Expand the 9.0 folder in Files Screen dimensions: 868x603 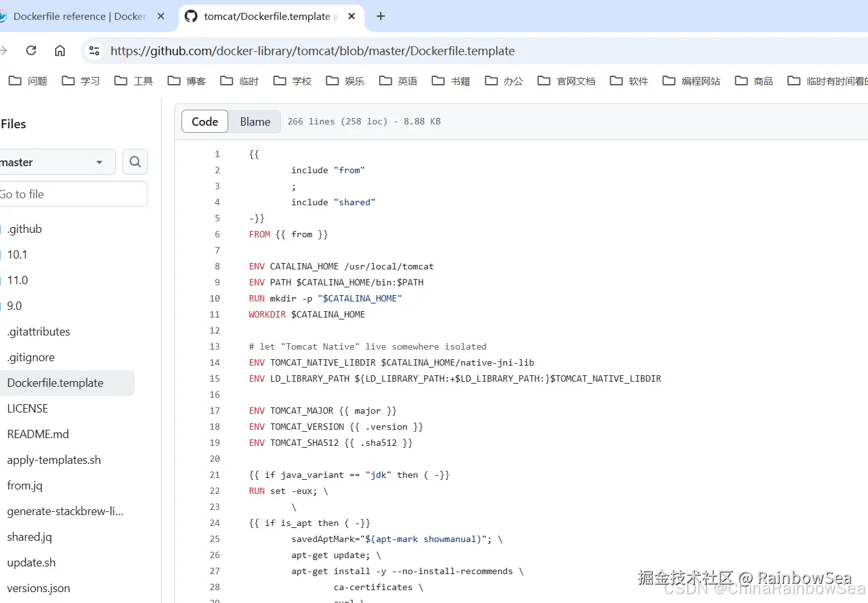click(14, 306)
